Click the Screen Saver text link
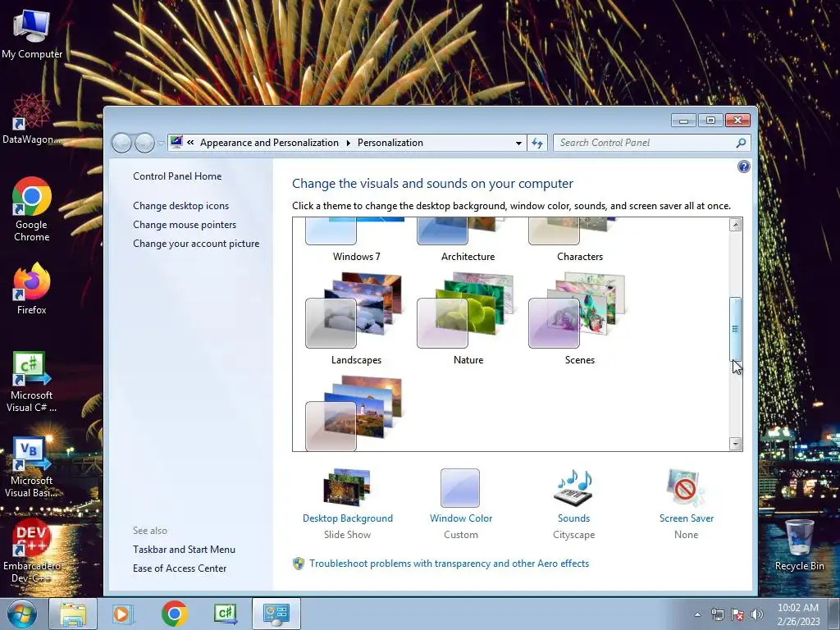 [x=687, y=518]
